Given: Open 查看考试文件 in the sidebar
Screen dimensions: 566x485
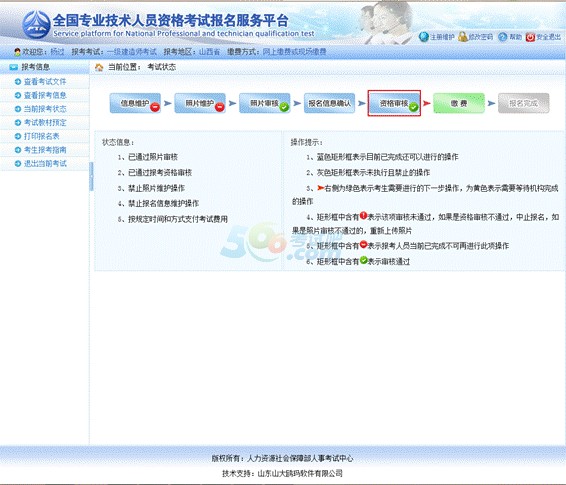Looking at the screenshot, I should tap(45, 82).
